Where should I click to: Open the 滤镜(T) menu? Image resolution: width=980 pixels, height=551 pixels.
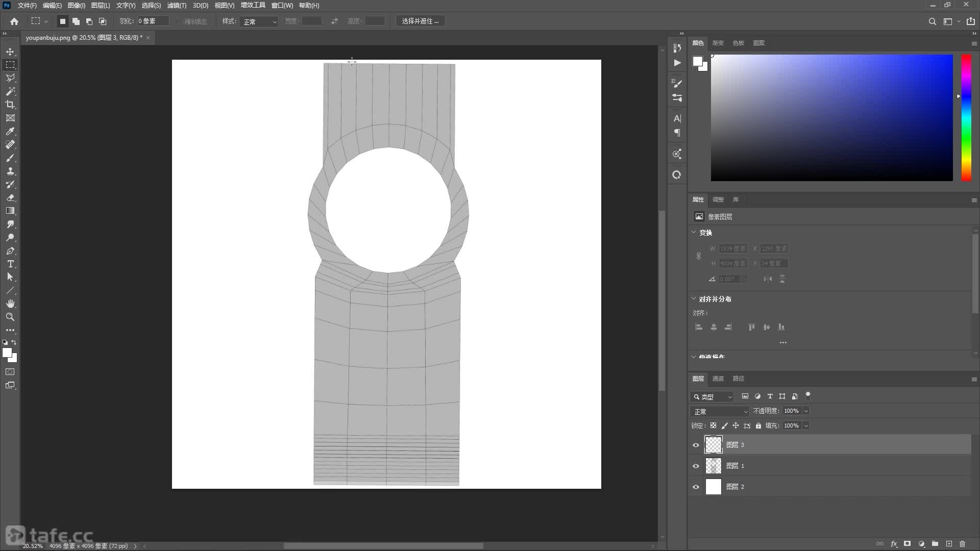pyautogui.click(x=177, y=6)
